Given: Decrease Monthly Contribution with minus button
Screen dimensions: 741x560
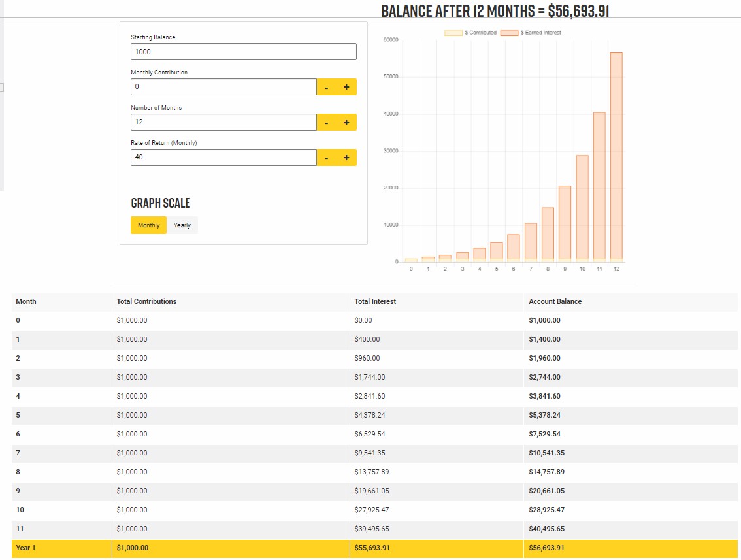Looking at the screenshot, I should pos(327,87).
